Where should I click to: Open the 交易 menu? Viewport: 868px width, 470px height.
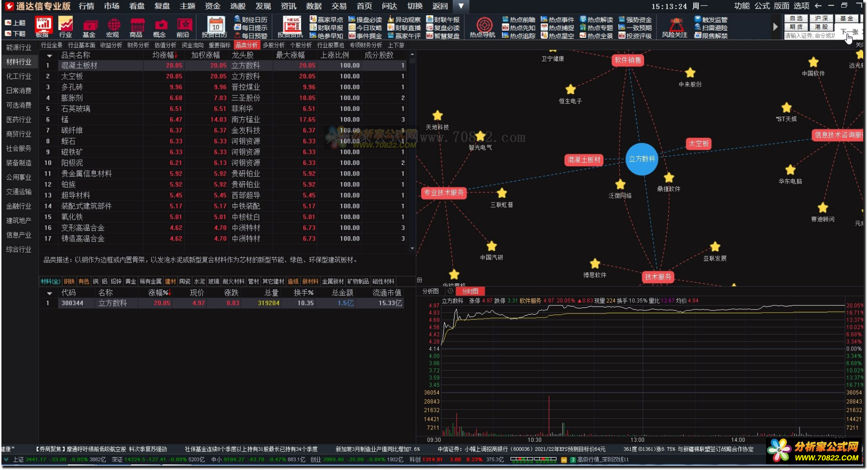click(339, 6)
